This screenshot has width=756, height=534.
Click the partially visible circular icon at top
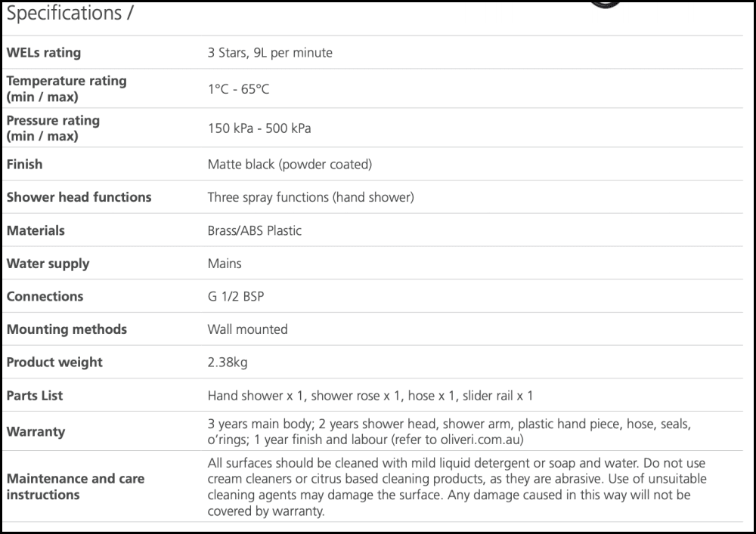point(606,4)
